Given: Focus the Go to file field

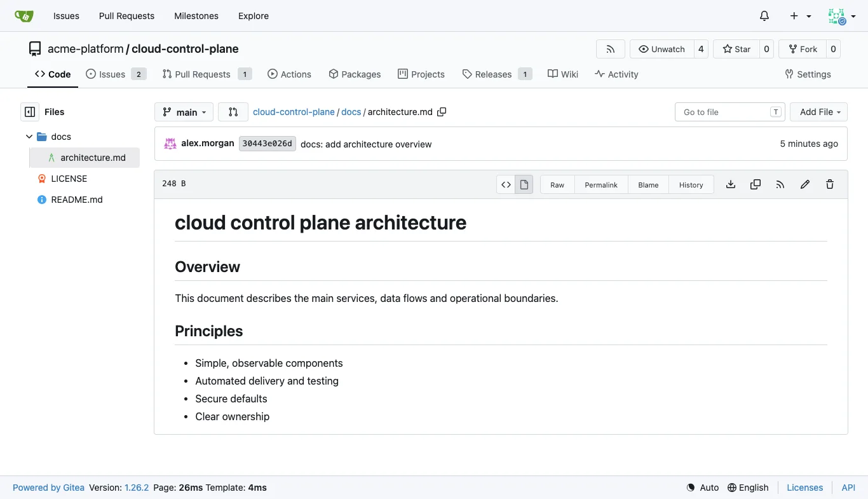Looking at the screenshot, I should pos(729,112).
